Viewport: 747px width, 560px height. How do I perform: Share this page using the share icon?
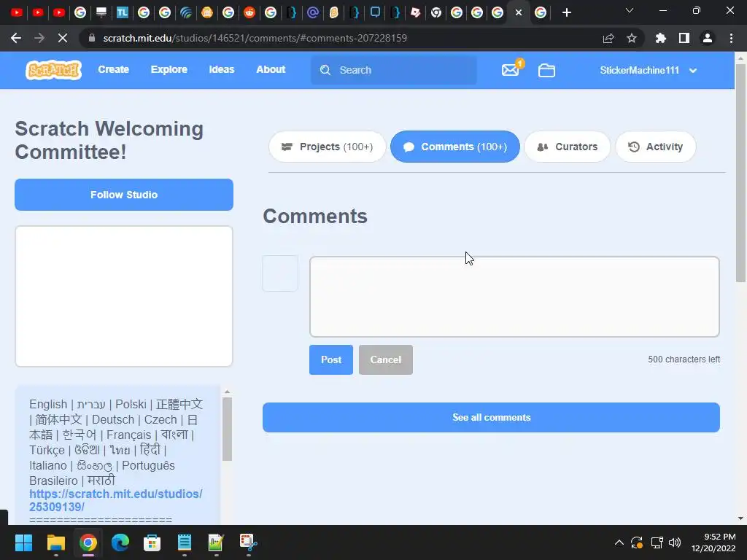[608, 38]
